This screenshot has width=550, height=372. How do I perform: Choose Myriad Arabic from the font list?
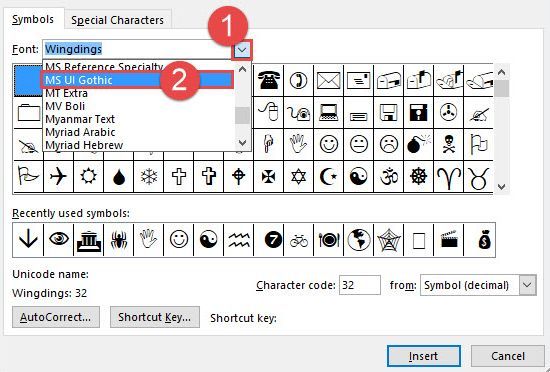(138, 132)
